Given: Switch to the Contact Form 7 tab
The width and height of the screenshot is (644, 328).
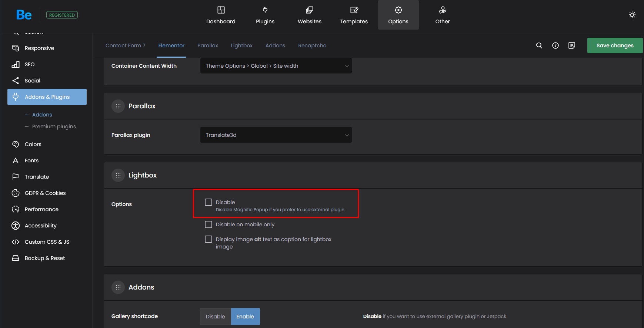Looking at the screenshot, I should (126, 45).
